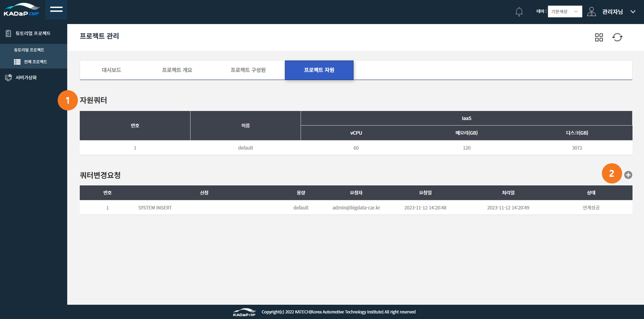The height and width of the screenshot is (319, 644).
Task: Toggle the hamburger sidebar menu
Action: point(56,9)
